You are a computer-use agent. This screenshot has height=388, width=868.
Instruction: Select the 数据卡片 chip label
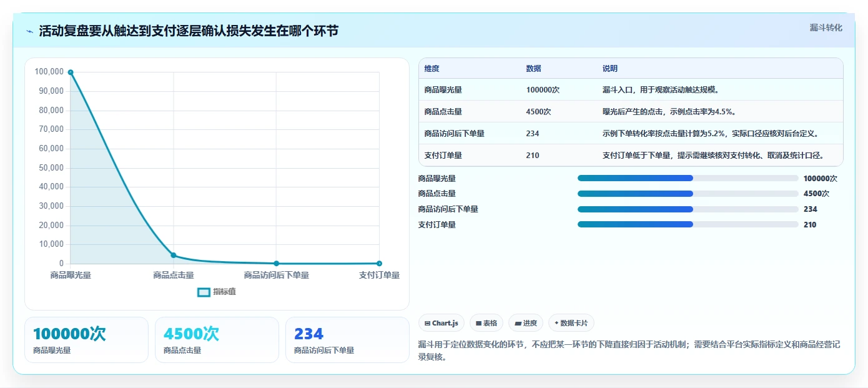(x=575, y=323)
